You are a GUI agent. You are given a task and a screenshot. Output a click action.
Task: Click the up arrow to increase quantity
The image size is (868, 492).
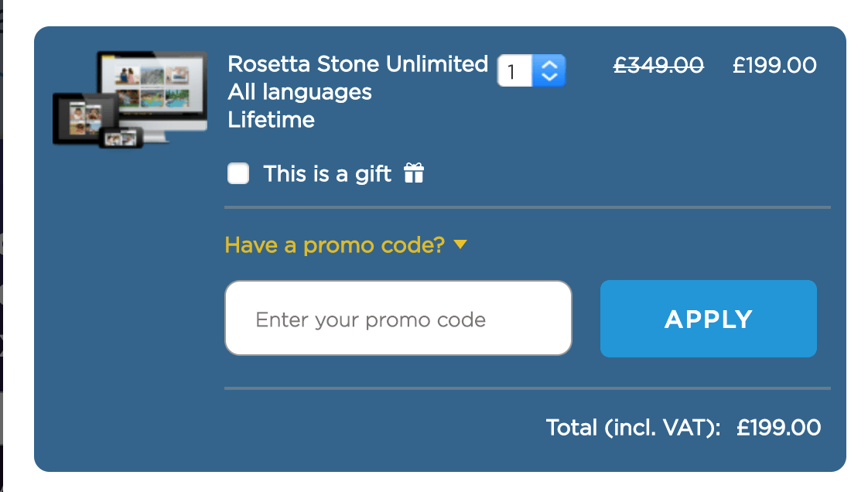(x=548, y=63)
